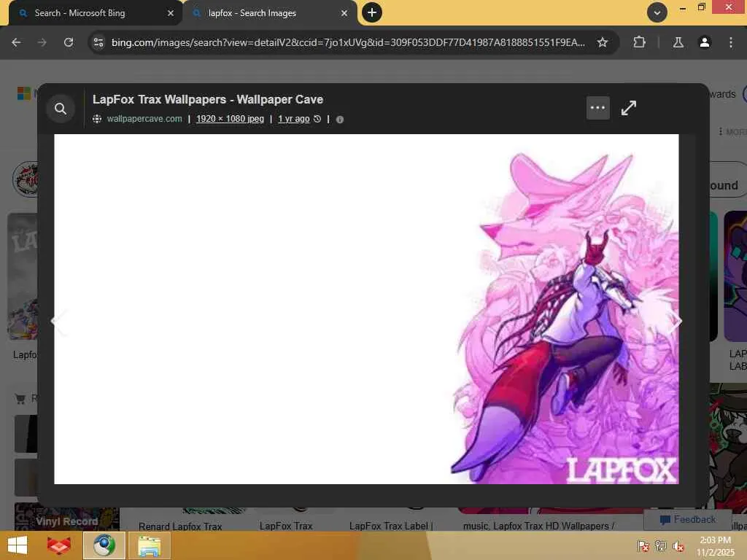Close the Search - Microsoft Bing tab
This screenshot has width=747, height=560.
[x=171, y=13]
